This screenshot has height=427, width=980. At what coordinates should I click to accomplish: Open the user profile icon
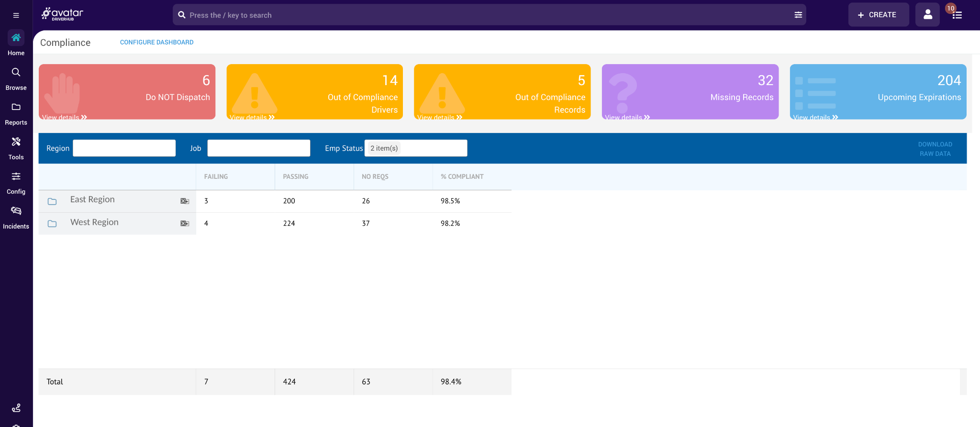[x=927, y=15]
